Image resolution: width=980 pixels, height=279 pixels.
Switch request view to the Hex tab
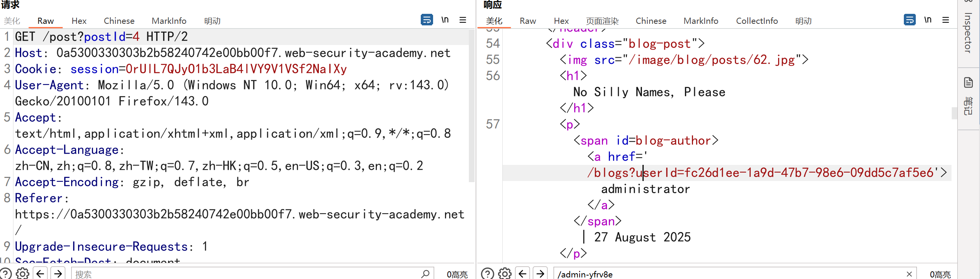coord(79,21)
